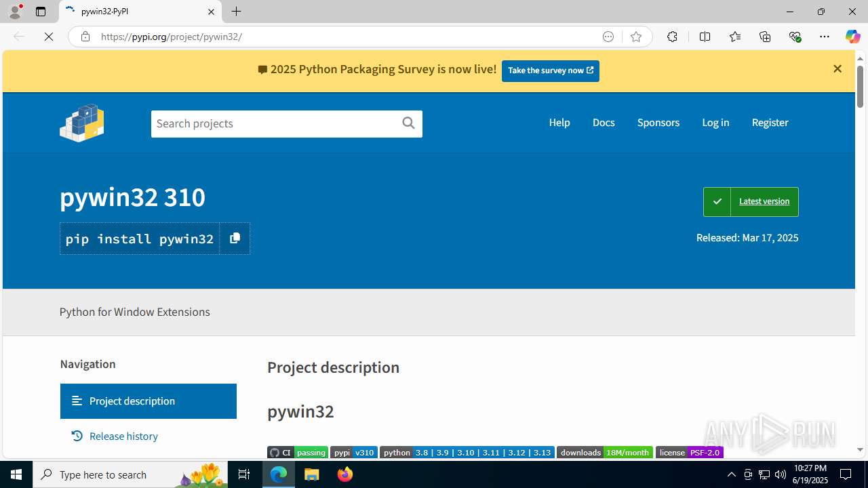Open the Extensions icon
Screen dimensions: 868x488
tap(672, 37)
